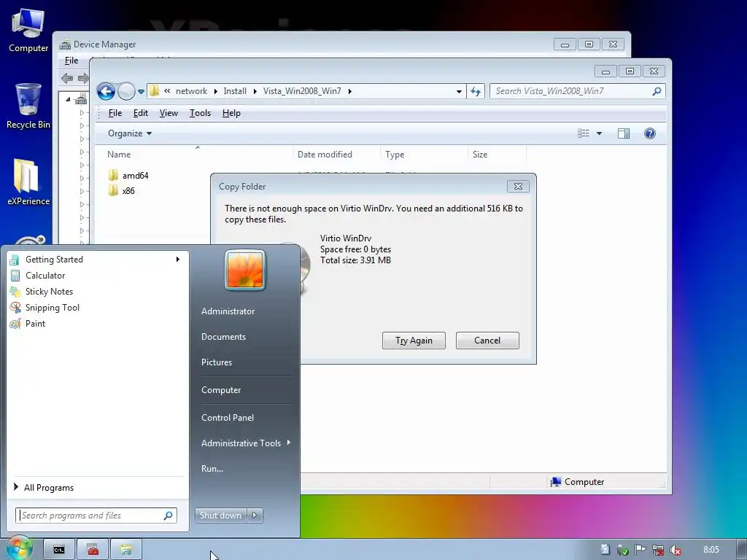Open Device Manager toolbox taskbar button
This screenshot has height=560, width=747.
point(93,550)
